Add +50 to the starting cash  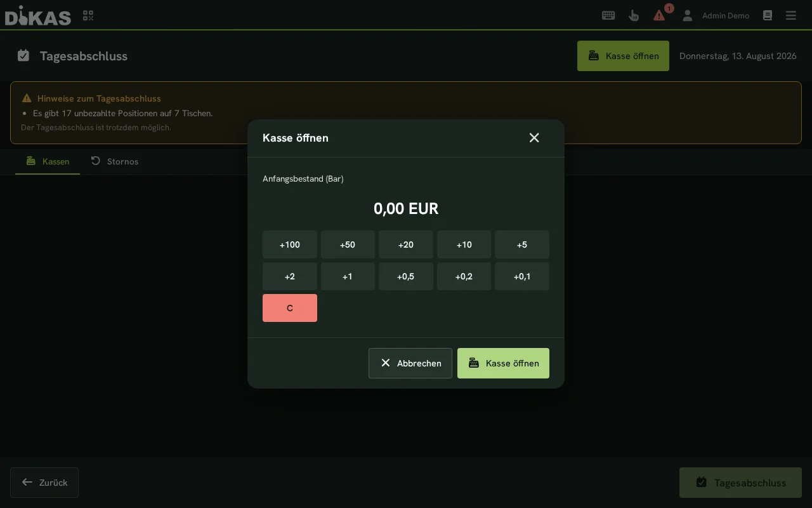pyautogui.click(x=348, y=244)
